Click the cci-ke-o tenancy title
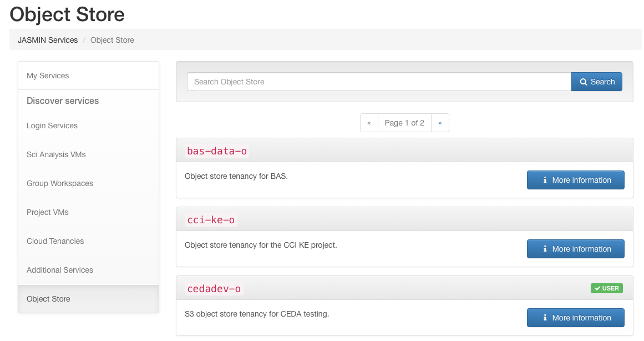 click(211, 220)
